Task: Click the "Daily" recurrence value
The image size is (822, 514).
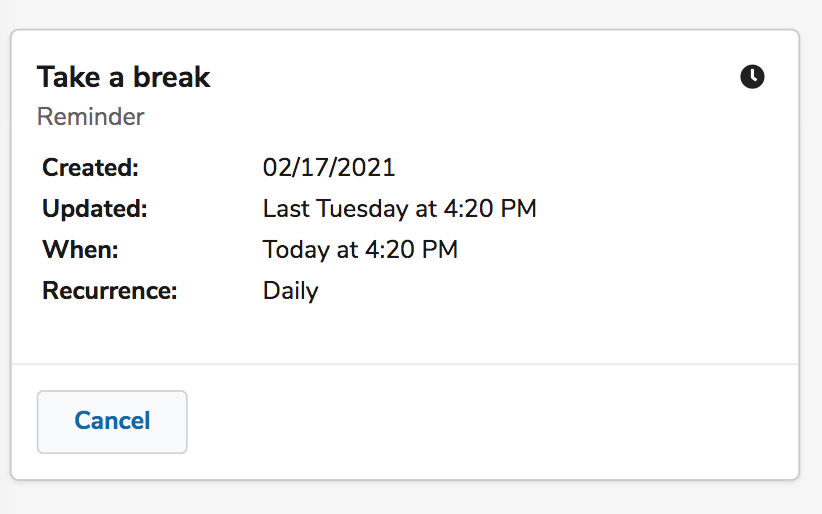Action: tap(291, 291)
